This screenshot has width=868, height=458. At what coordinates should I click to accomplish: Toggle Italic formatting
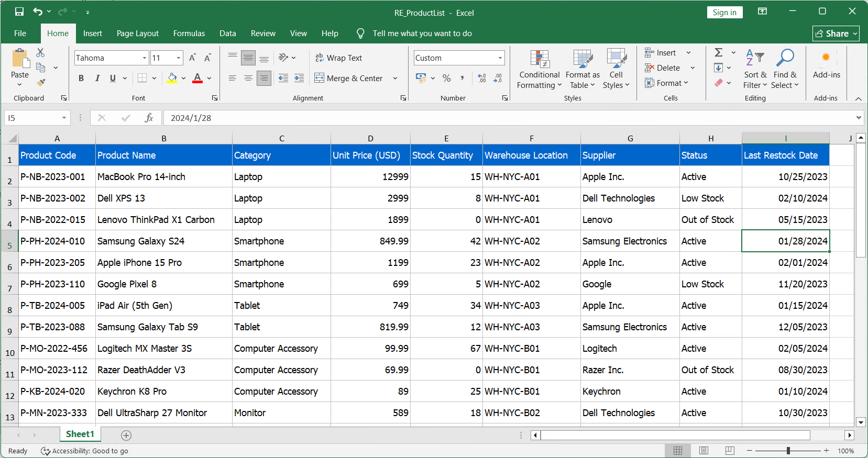click(97, 78)
